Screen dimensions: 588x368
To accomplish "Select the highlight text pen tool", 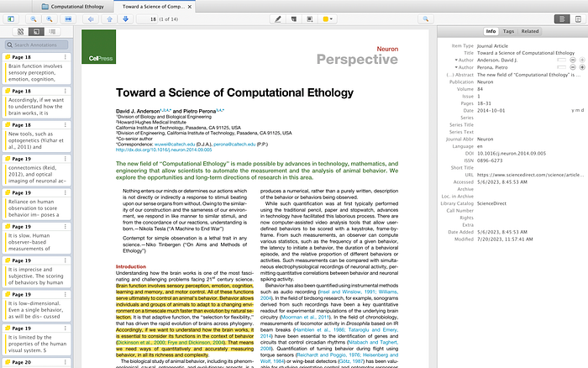I will pyautogui.click(x=279, y=18).
